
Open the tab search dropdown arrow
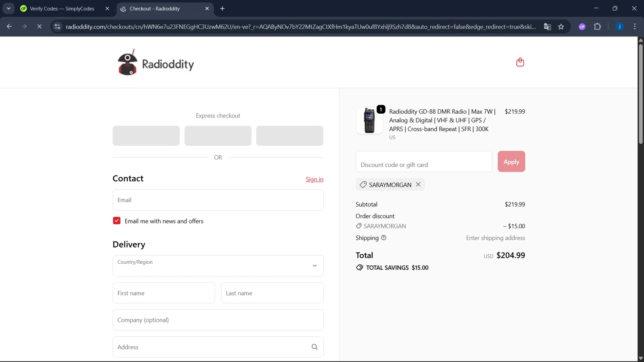pyautogui.click(x=9, y=9)
